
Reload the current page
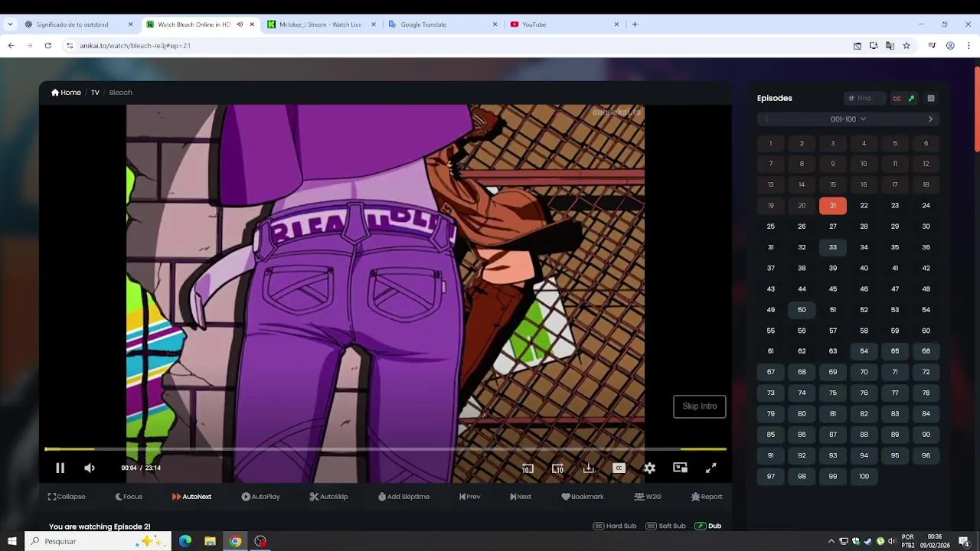click(47, 46)
